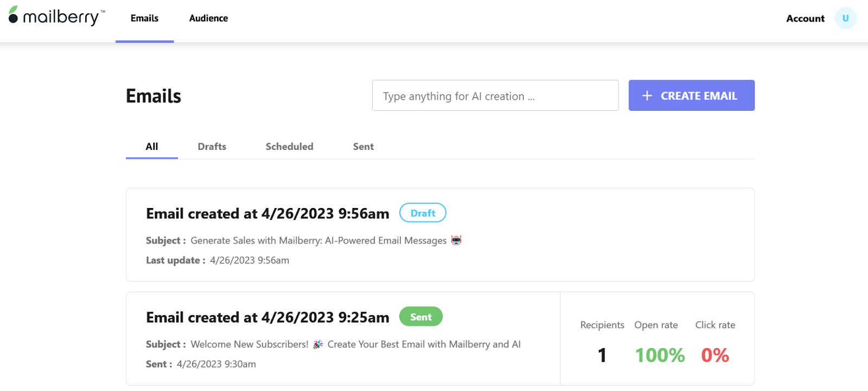The width and height of the screenshot is (868, 391).
Task: Click the Draft status badge
Action: [x=423, y=213]
